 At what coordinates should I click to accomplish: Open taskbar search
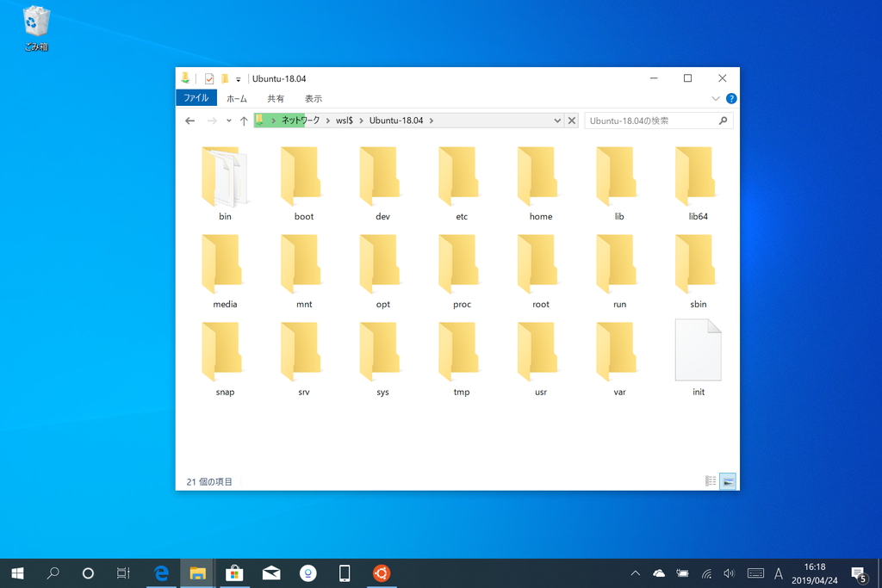(53, 573)
